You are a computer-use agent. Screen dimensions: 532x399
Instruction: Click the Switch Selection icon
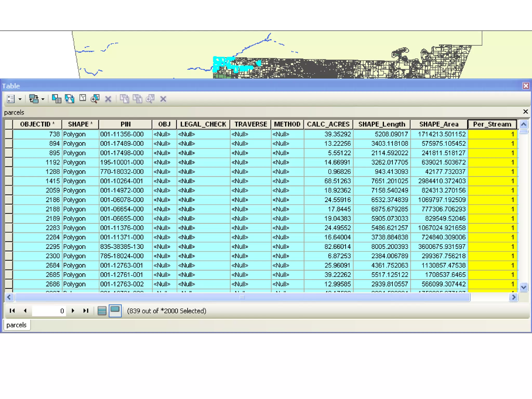coord(69,99)
